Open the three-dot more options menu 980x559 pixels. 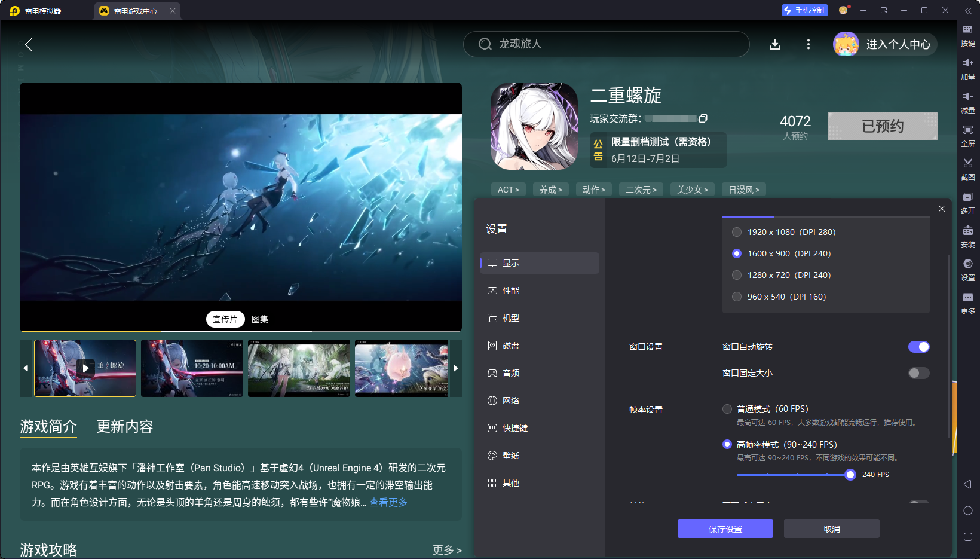coord(808,44)
